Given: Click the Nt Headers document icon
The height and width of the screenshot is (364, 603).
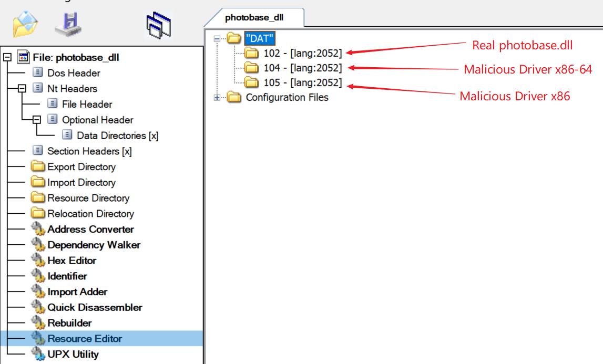Looking at the screenshot, I should click(38, 88).
